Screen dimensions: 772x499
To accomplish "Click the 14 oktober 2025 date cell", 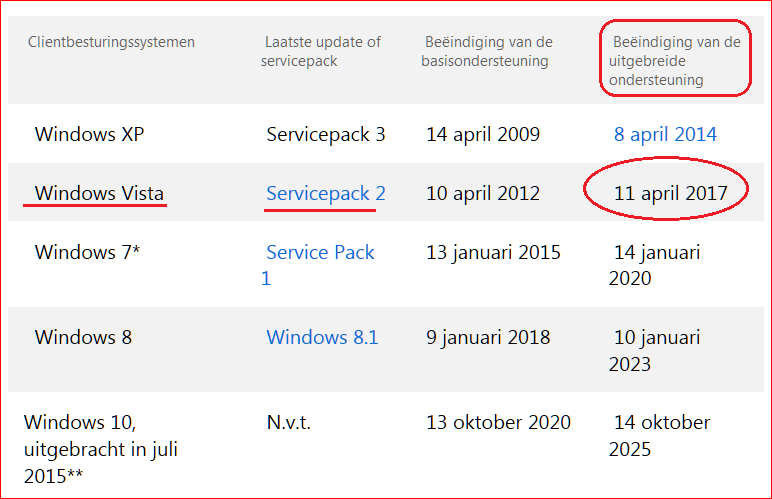I will pos(660,435).
